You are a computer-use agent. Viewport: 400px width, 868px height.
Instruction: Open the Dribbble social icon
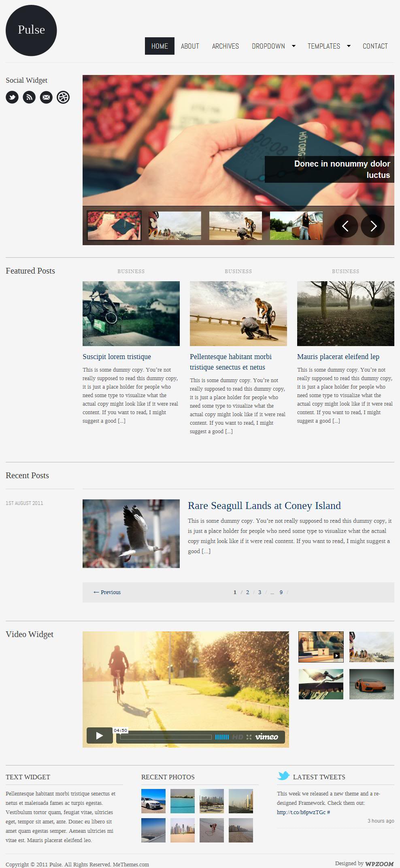tap(63, 97)
